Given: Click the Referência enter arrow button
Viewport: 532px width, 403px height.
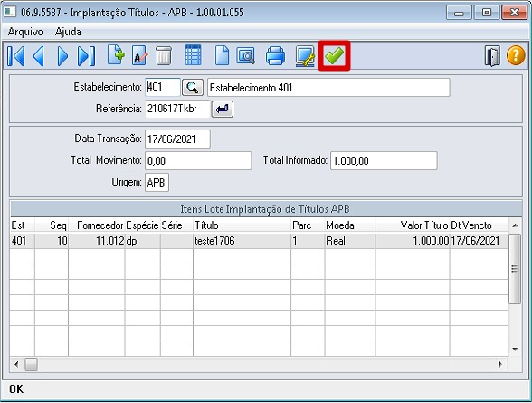Looking at the screenshot, I should 223,109.
